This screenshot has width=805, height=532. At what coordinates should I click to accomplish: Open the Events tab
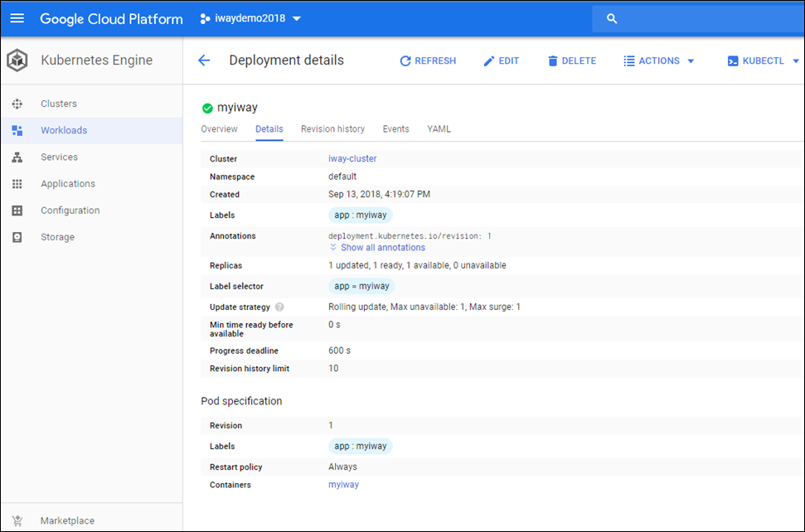point(395,128)
